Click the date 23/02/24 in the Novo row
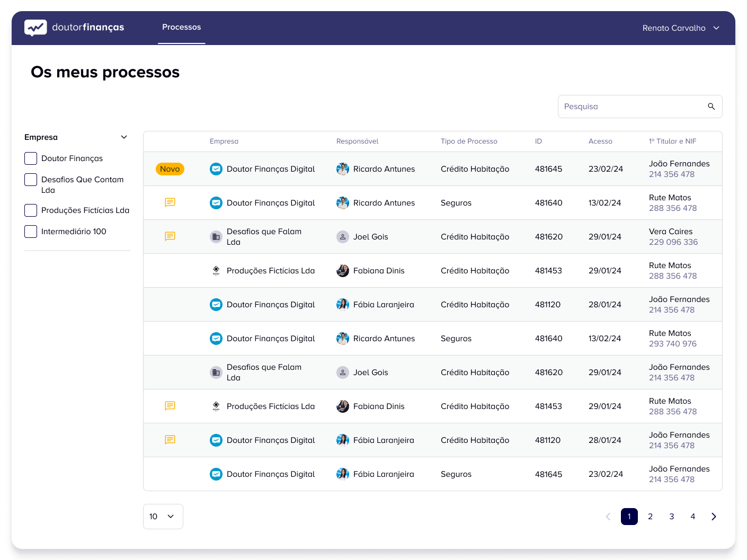 (606, 169)
